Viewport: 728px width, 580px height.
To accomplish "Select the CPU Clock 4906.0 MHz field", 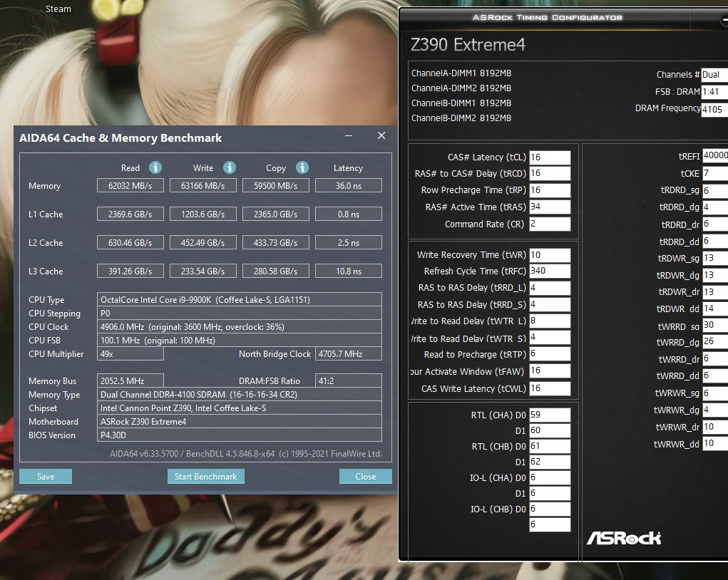I will pos(240,326).
